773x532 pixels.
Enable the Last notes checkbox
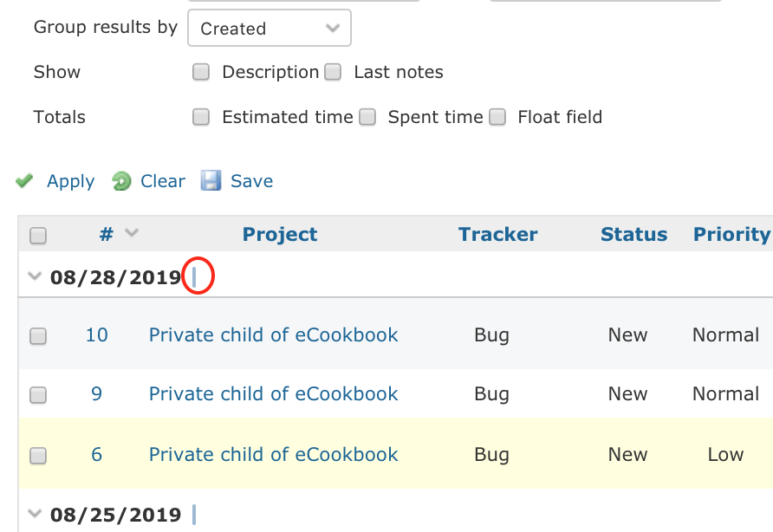(333, 72)
